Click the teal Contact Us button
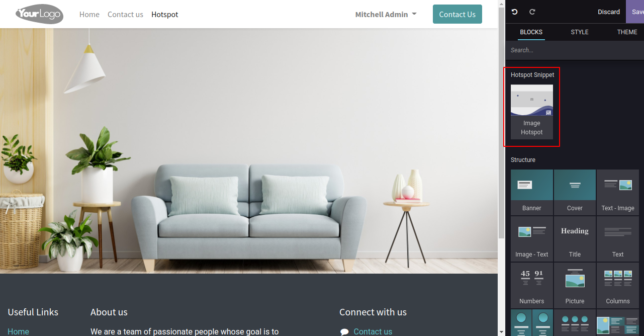 click(x=457, y=14)
